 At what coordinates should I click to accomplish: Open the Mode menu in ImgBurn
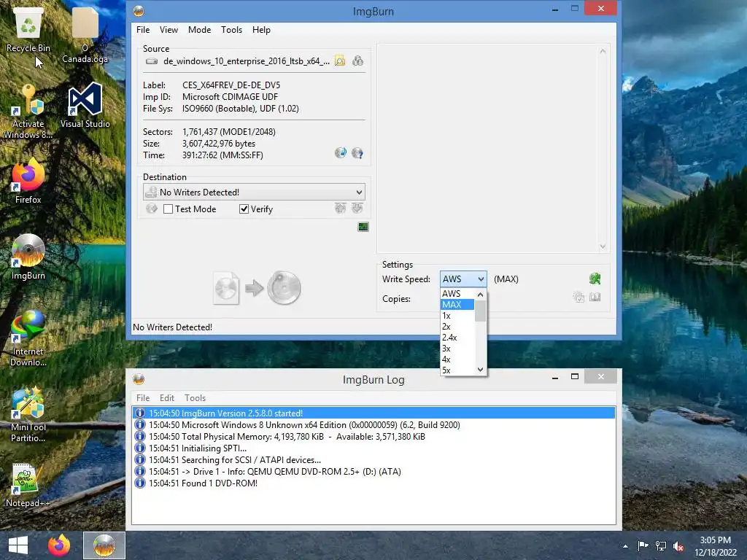pos(199,29)
